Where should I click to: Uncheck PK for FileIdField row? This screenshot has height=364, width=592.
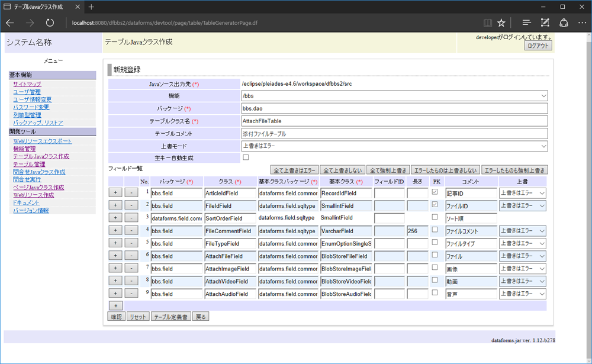point(435,204)
